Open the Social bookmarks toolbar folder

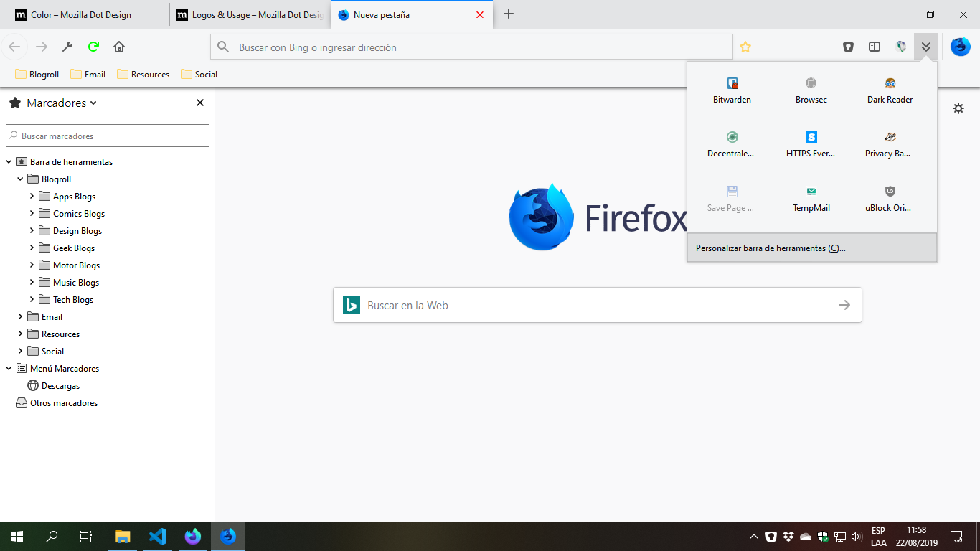pos(199,74)
